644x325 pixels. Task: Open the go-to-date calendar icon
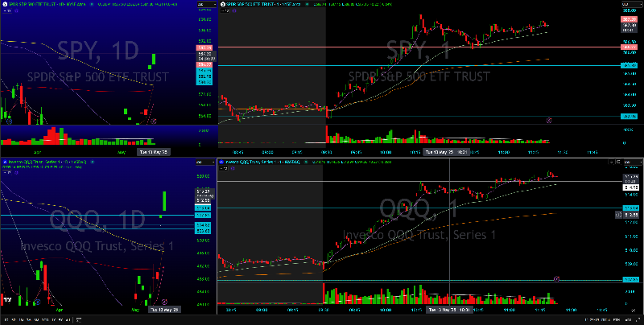[x=77, y=319]
